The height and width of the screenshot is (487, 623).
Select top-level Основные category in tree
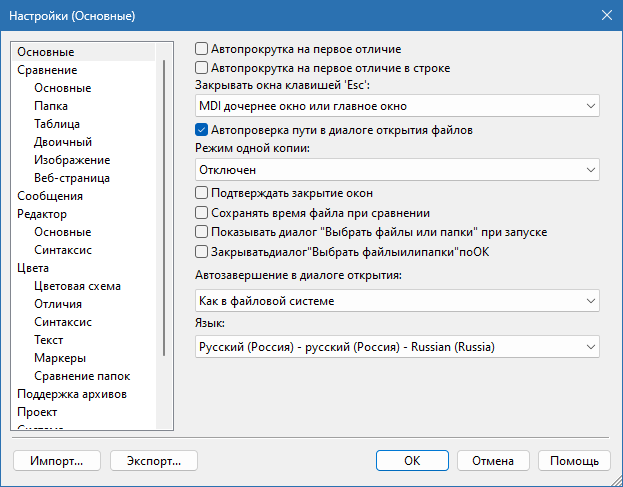tap(46, 52)
